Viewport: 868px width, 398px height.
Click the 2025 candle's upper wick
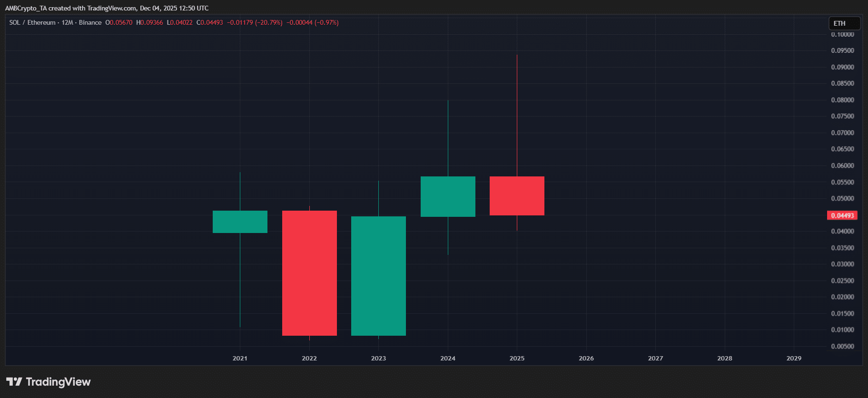pos(517,114)
